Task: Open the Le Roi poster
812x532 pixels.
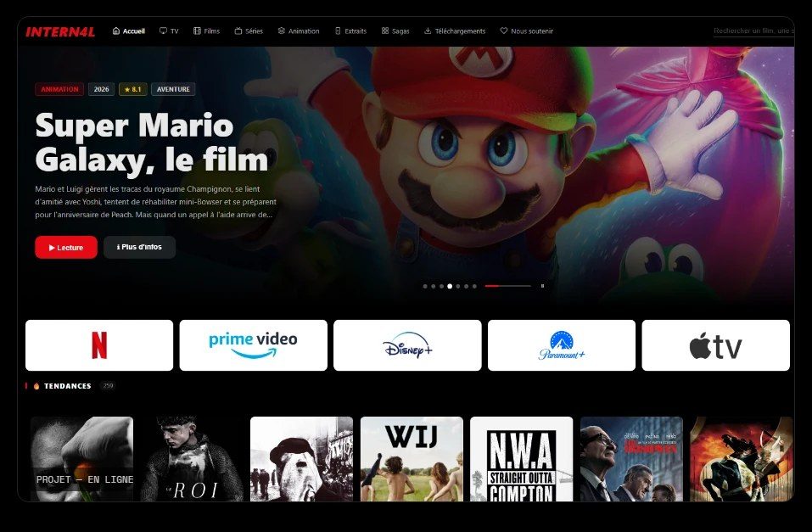Action: [192, 459]
